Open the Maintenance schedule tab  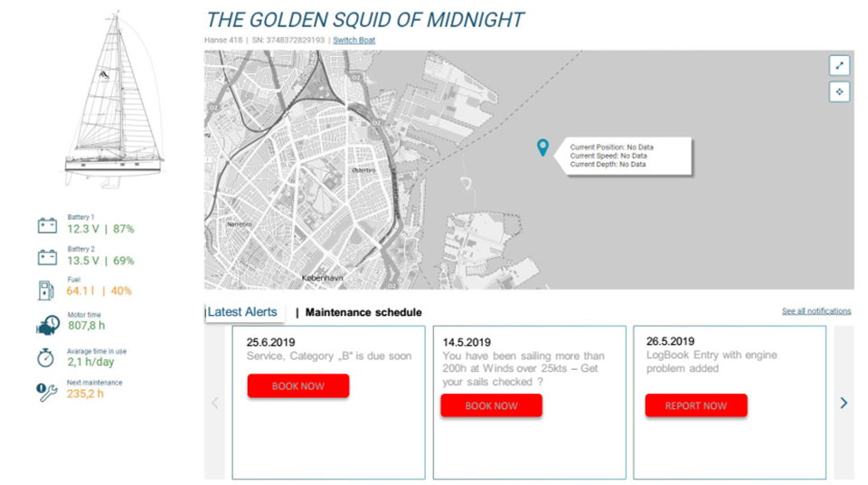[x=363, y=313]
